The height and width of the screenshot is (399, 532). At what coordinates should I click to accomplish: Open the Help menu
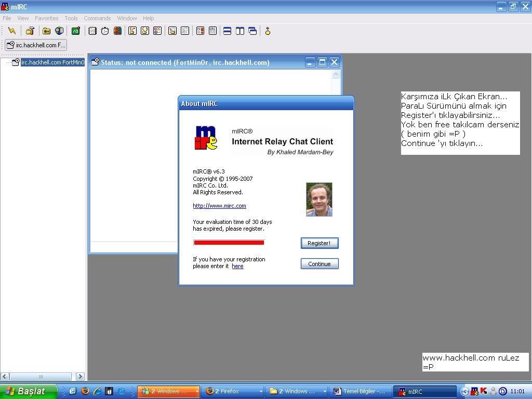coord(148,18)
